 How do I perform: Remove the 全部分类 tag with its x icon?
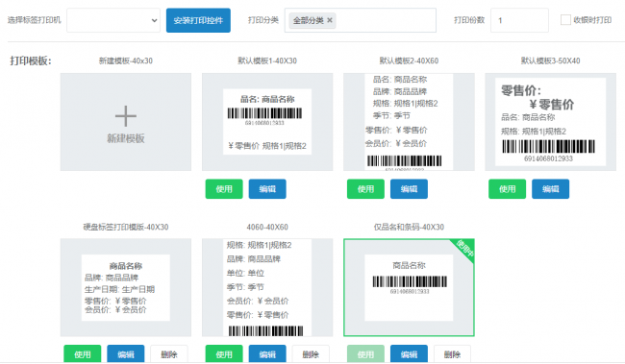(330, 20)
